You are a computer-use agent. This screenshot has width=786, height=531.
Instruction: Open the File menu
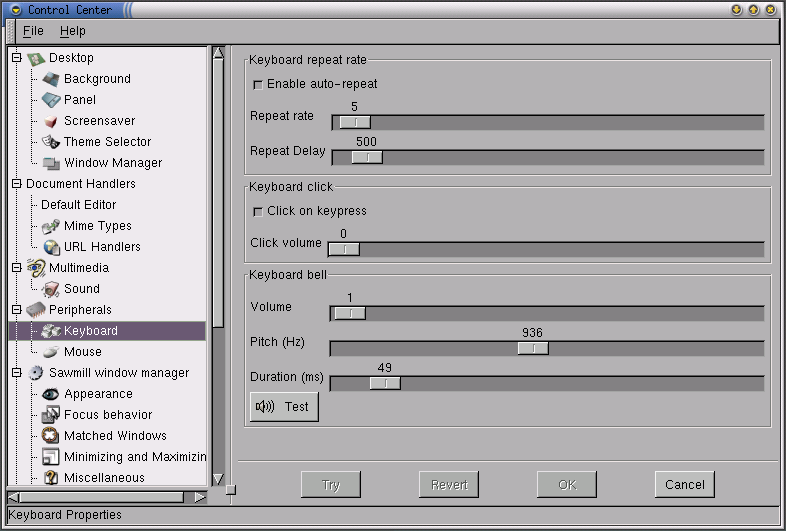coord(33,31)
